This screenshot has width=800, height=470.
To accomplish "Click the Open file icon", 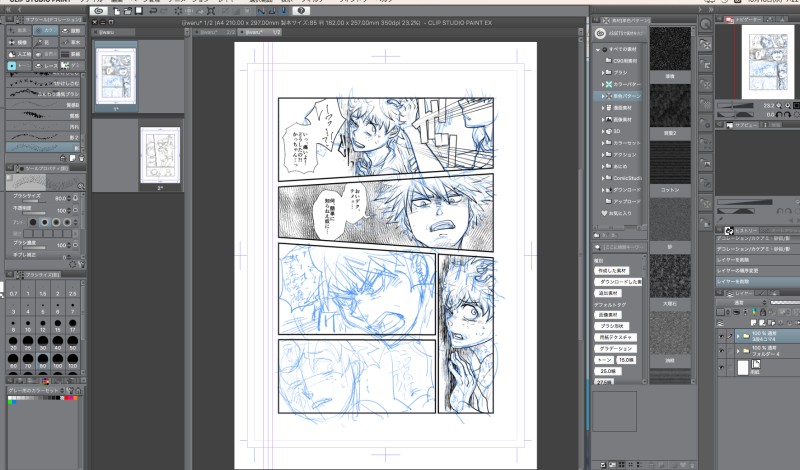I will click(x=128, y=11).
